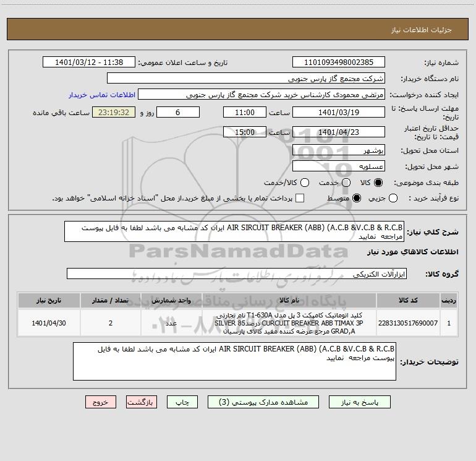476x461 pixels.
Task: Click the buyer description text area
Action: (234, 361)
